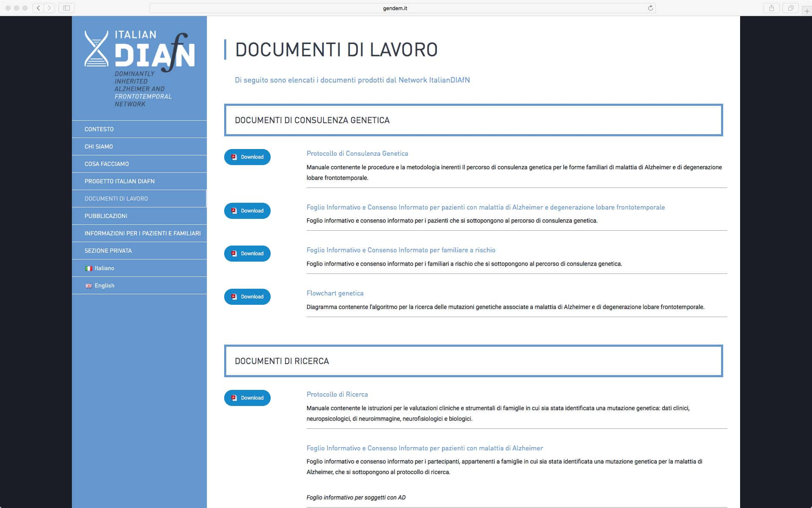Click the Italian flag icon
The height and width of the screenshot is (508, 812).
[x=89, y=268]
